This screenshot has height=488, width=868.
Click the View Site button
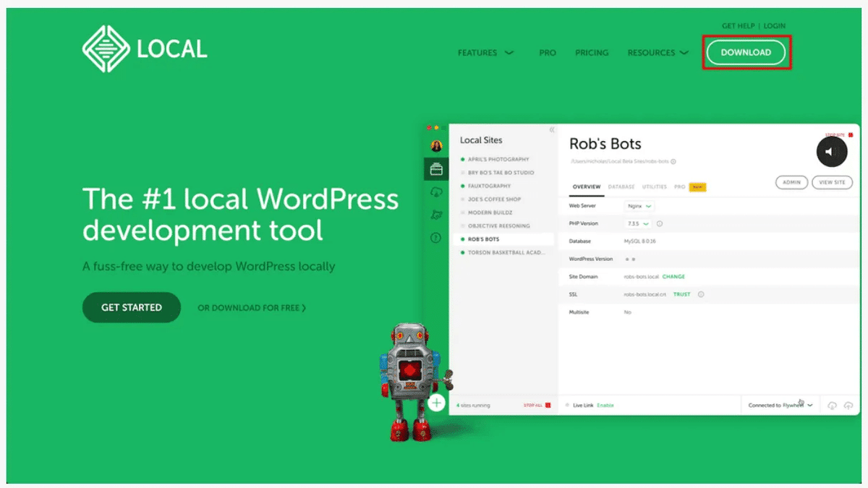pos(832,182)
